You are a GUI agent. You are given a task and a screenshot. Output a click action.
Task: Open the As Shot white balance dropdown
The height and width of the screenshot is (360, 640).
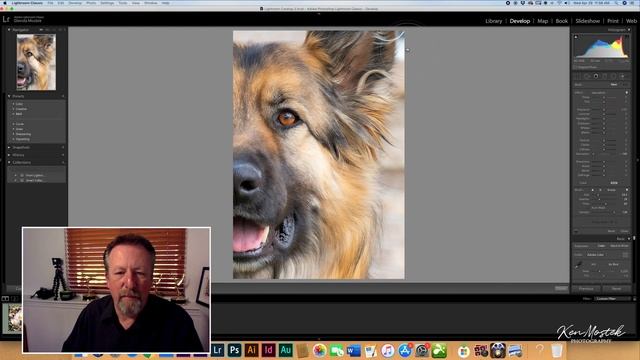tap(614, 264)
